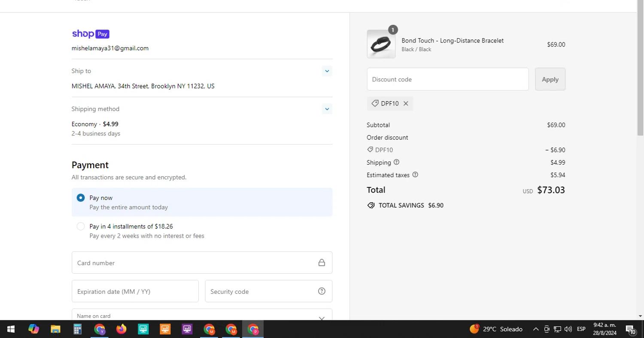Screen dimensions: 644x338
Task: Expand the Ship to address section
Action: tap(327, 71)
